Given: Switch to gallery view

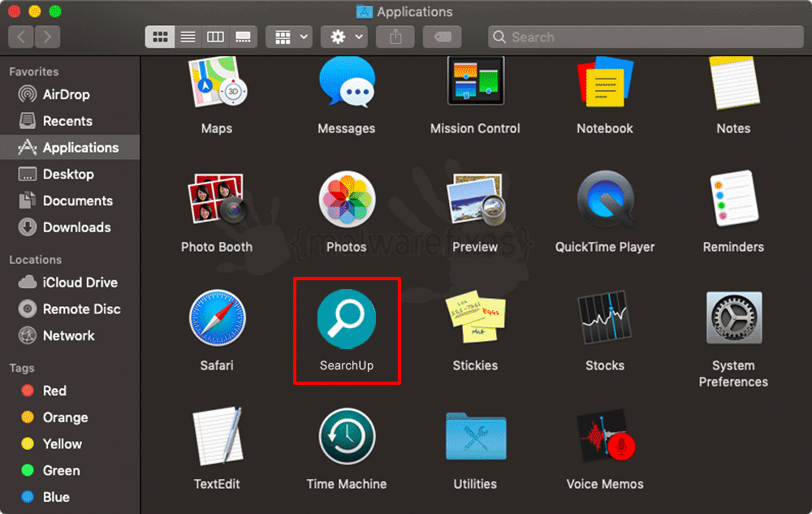Looking at the screenshot, I should 243,37.
